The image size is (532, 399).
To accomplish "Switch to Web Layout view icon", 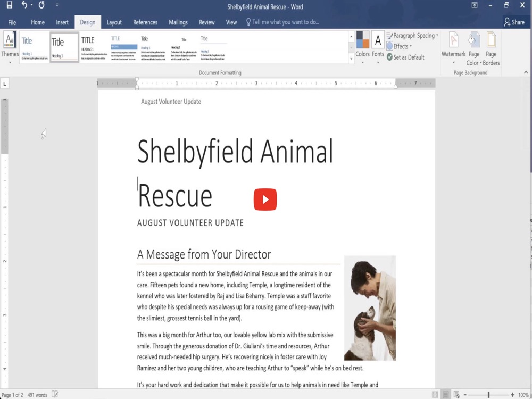I will (456, 395).
